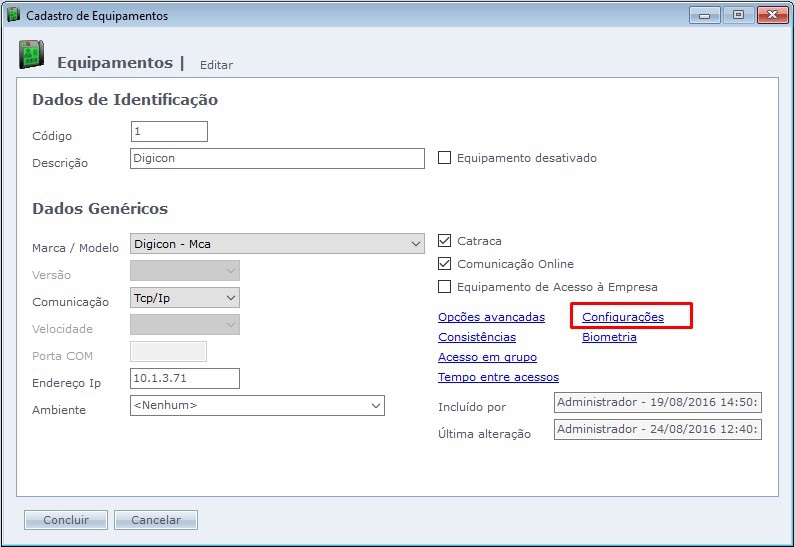Uncheck the Catraca checkbox
Image resolution: width=795 pixels, height=547 pixels.
[445, 241]
